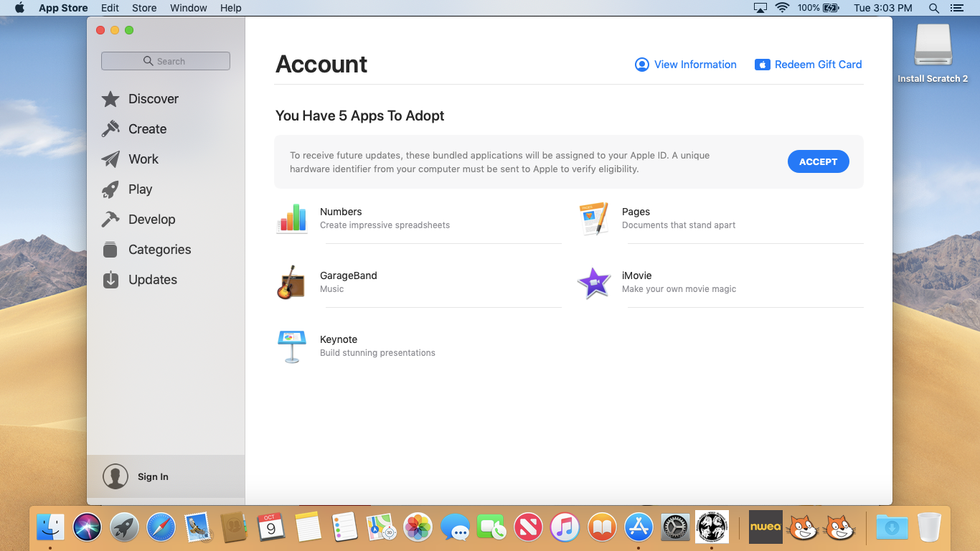The height and width of the screenshot is (551, 980).
Task: Select the iMovie app title
Action: (x=637, y=275)
